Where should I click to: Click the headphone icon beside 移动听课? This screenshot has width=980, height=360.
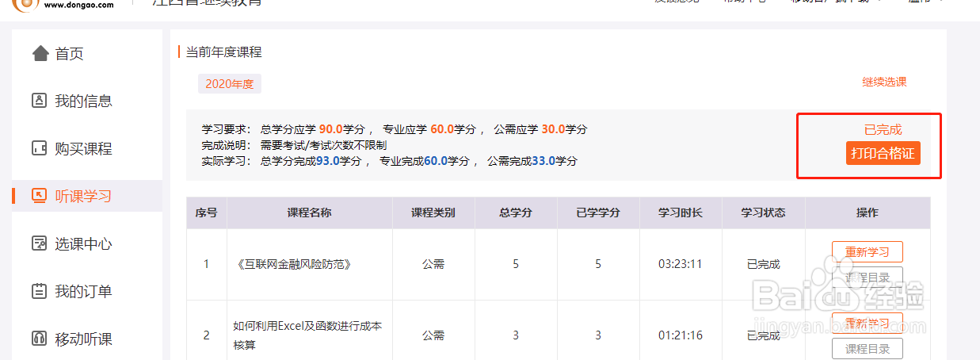[x=39, y=339]
